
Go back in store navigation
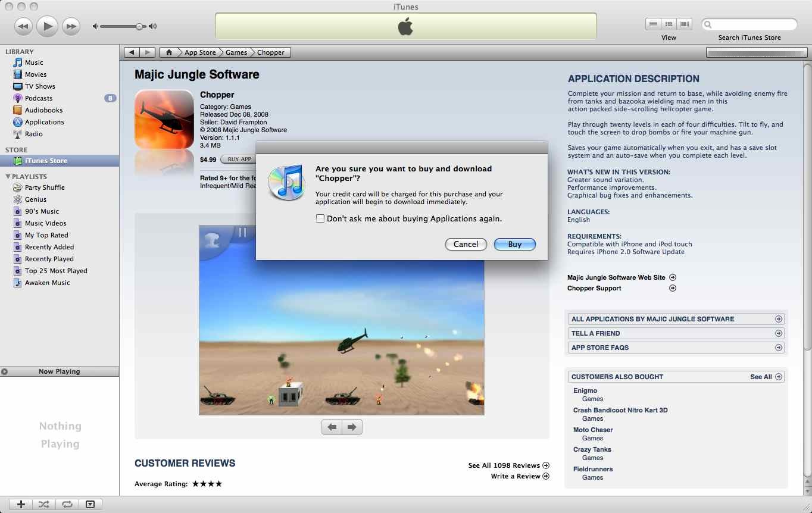click(x=132, y=52)
